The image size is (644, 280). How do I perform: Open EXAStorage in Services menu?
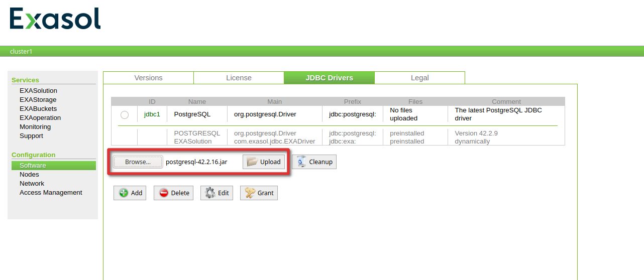point(38,100)
